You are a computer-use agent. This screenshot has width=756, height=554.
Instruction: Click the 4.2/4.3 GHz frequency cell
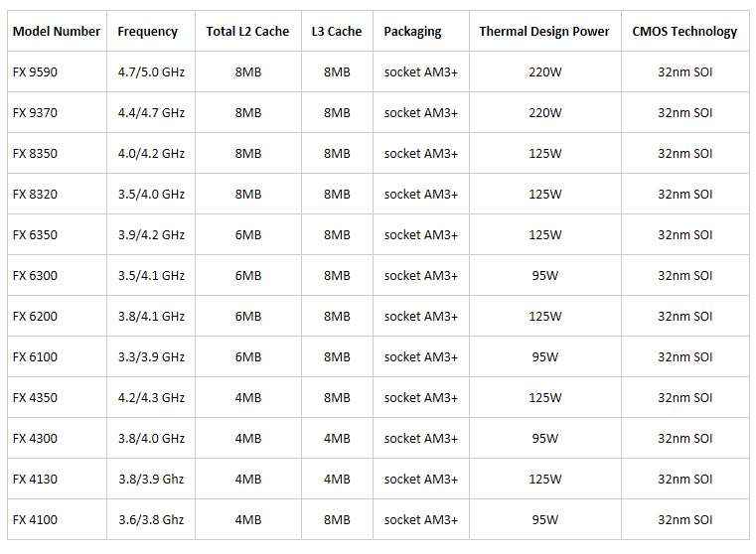click(x=151, y=398)
